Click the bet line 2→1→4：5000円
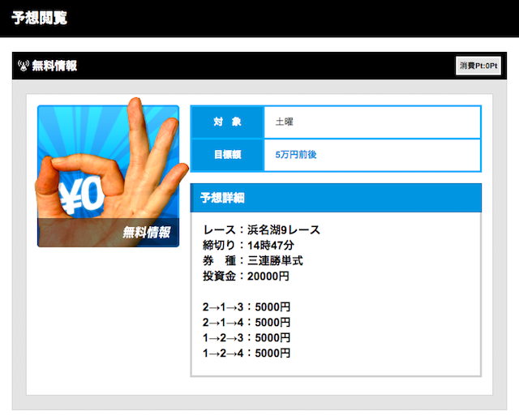This screenshot has width=519, height=420. pyautogui.click(x=247, y=323)
